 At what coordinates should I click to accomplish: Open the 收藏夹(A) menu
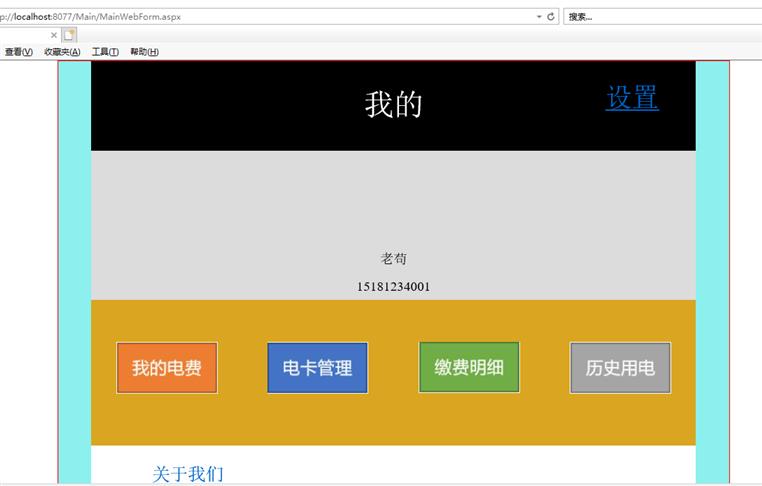[x=62, y=52]
